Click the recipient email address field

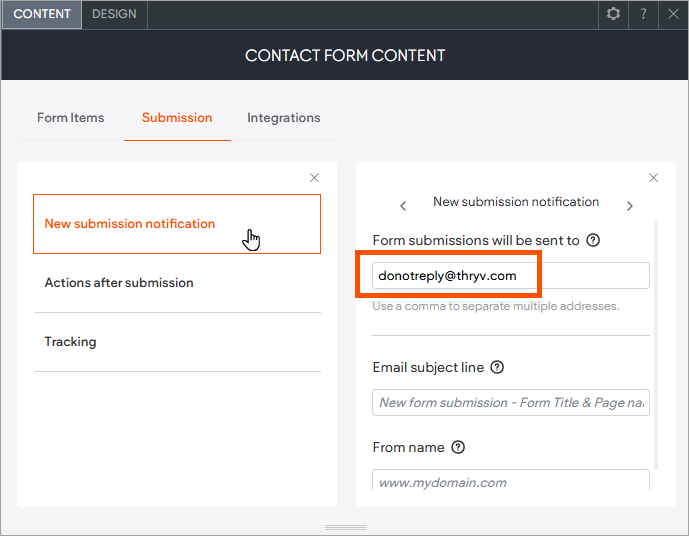[x=510, y=275]
